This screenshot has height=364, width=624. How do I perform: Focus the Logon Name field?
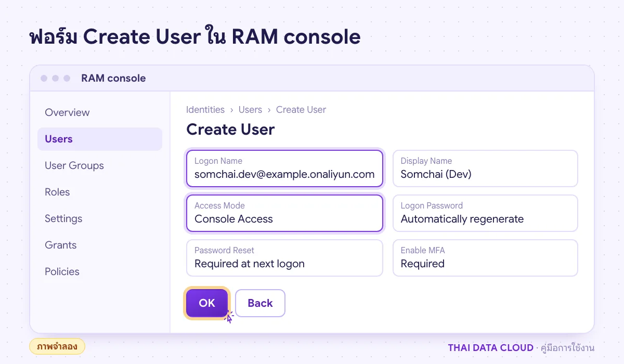pyautogui.click(x=284, y=168)
